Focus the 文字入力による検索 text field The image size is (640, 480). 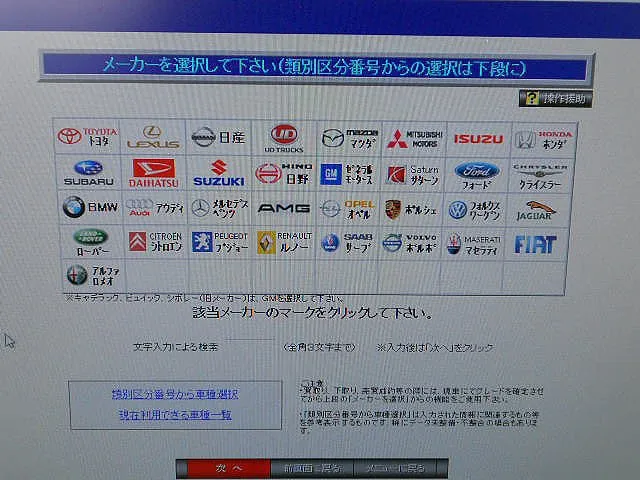250,346
